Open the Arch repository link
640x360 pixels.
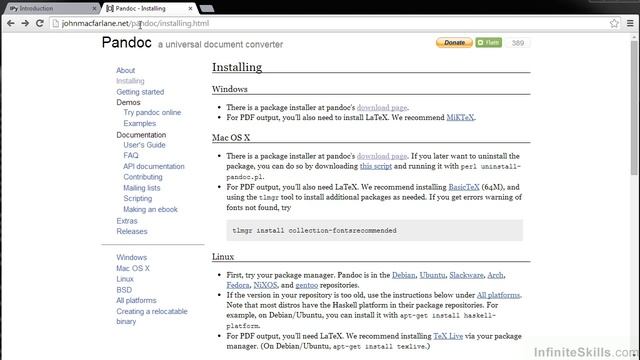(x=495, y=275)
